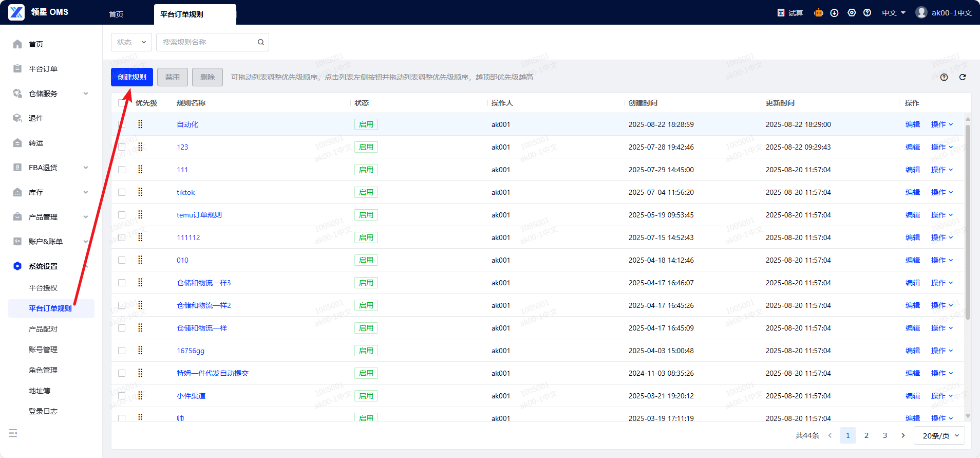Change the 20条/页 page size dropdown
Viewport: 980px width, 458px height.
(939, 435)
